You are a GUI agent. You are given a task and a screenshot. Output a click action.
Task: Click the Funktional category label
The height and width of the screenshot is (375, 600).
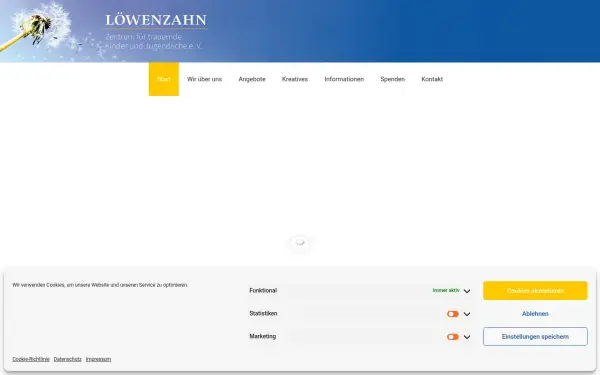coord(263,290)
